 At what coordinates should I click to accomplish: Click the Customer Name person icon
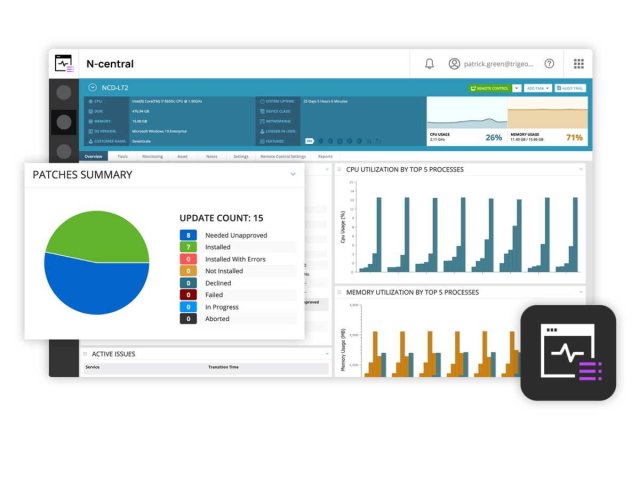click(x=91, y=141)
